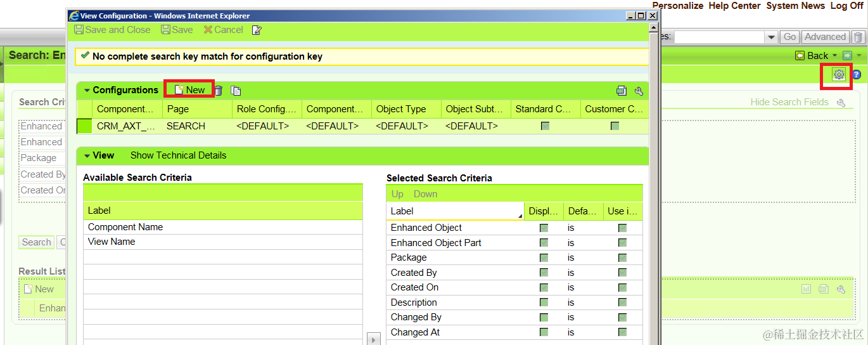868x345 pixels.
Task: Click the move-right arrow between criteria lists
Action: pos(374,339)
